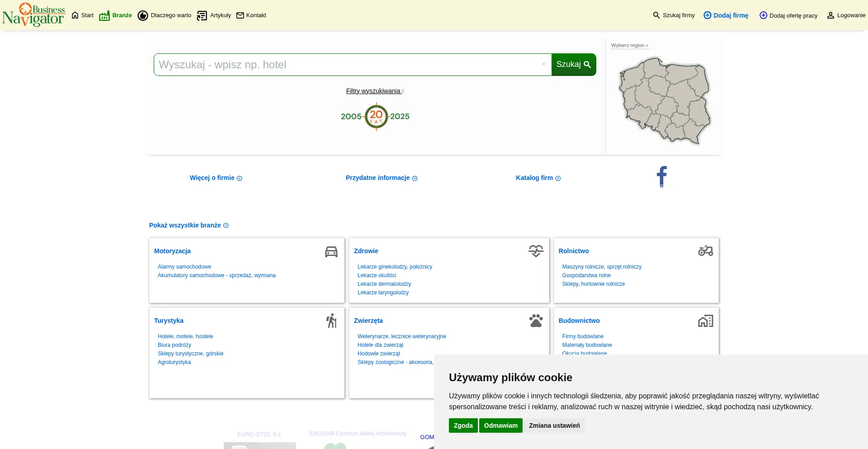Open the Wybierz region selector
868x449 pixels.
[629, 45]
